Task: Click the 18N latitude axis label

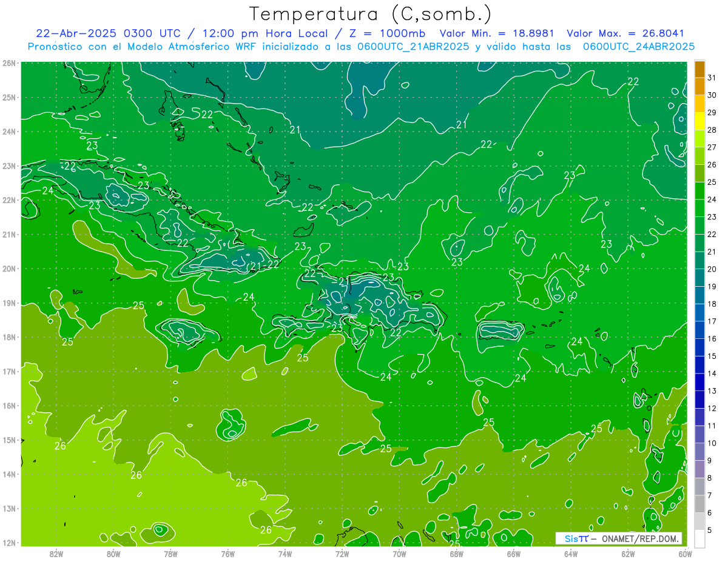Action: tap(9, 337)
